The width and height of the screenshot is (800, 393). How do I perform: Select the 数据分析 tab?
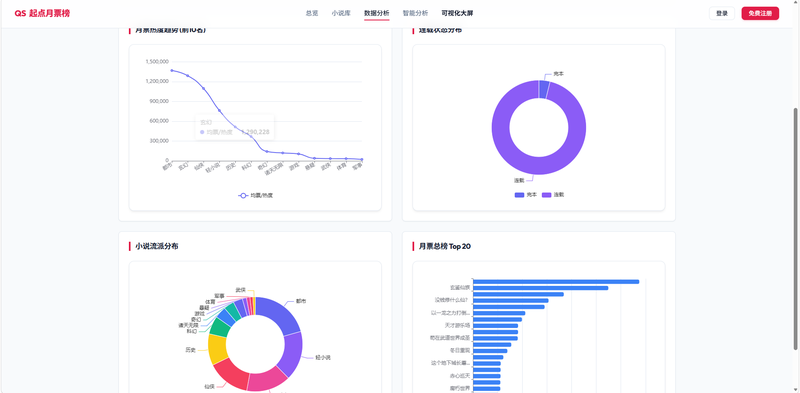click(377, 13)
